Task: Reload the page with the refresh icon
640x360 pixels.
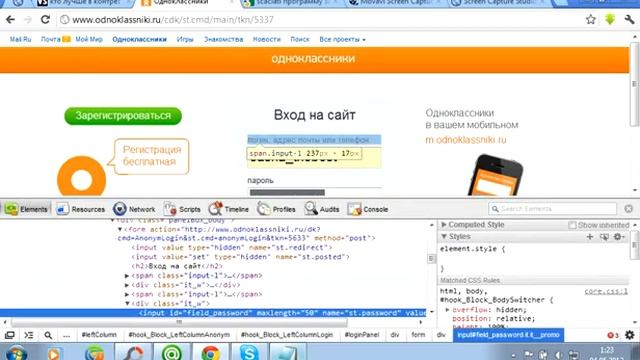Action: (45, 20)
